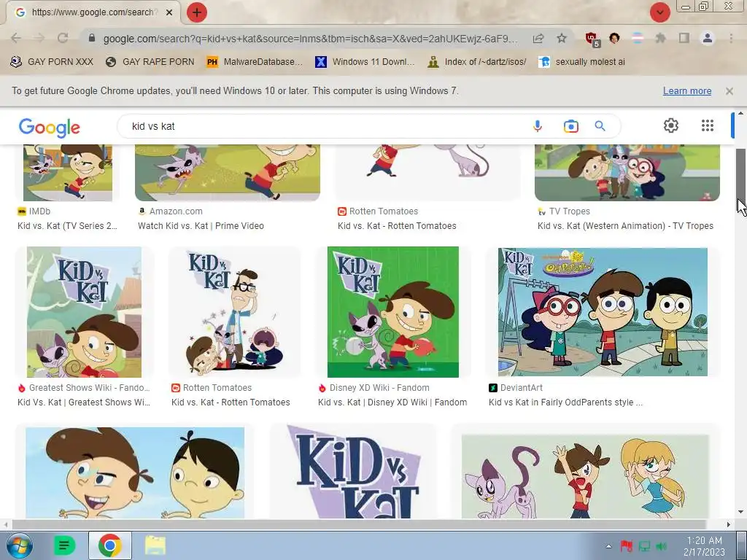The image size is (747, 560).
Task: Open the Windows Start orb
Action: coord(19,545)
